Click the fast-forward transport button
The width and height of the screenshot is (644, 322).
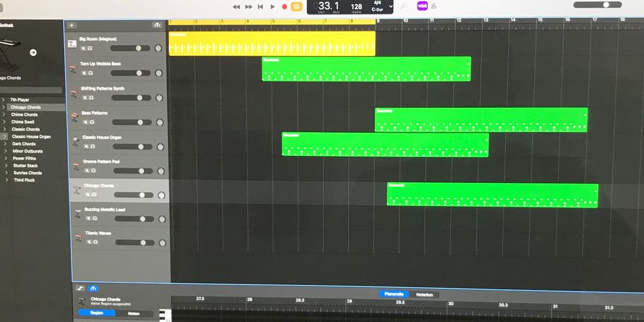pyautogui.click(x=248, y=7)
